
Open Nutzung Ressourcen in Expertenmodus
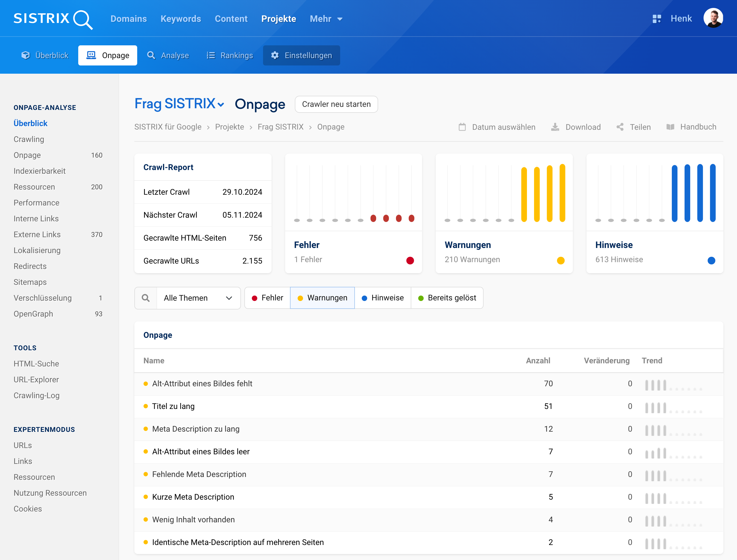pos(50,493)
